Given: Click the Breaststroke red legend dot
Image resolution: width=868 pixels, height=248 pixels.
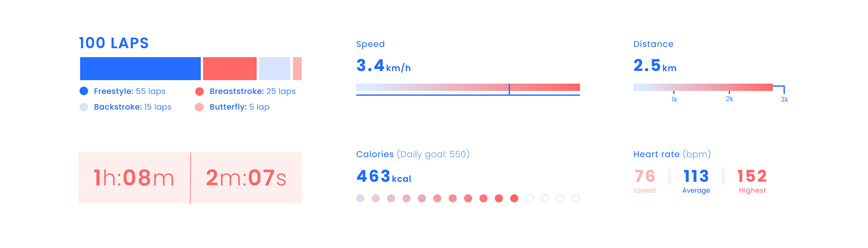Looking at the screenshot, I should click(199, 91).
